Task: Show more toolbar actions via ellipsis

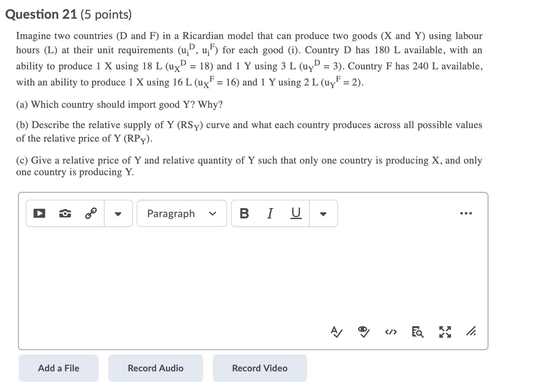Action: coord(466,213)
